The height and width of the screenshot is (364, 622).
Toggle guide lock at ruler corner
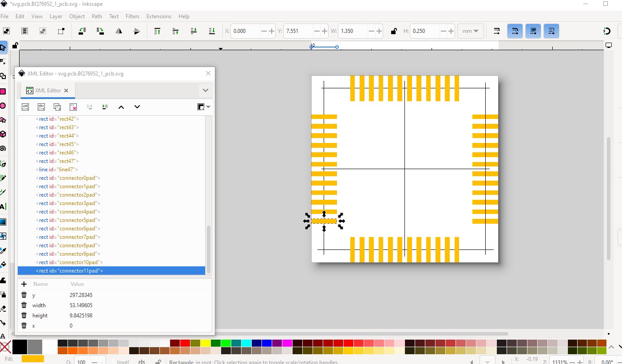15,45
